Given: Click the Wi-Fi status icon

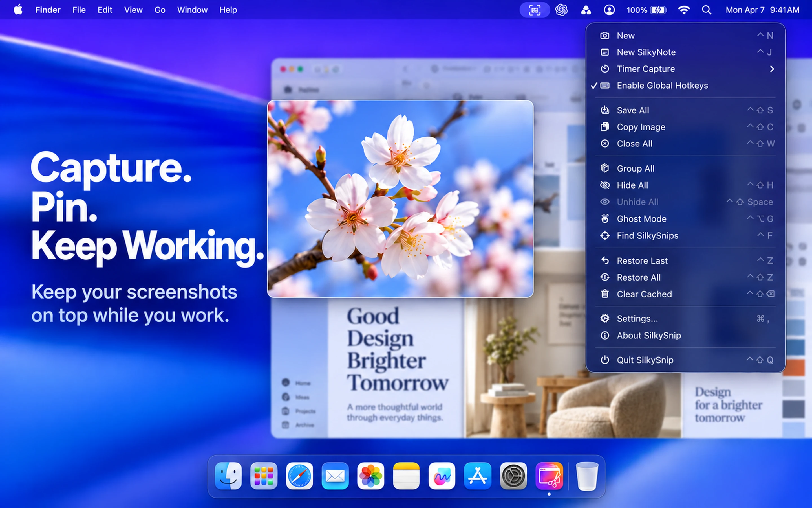Looking at the screenshot, I should click(x=683, y=10).
